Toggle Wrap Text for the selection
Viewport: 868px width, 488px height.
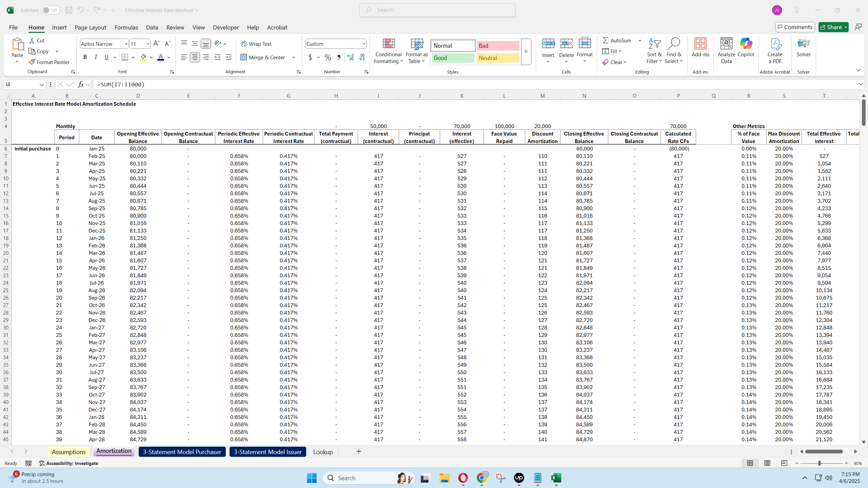coord(257,43)
